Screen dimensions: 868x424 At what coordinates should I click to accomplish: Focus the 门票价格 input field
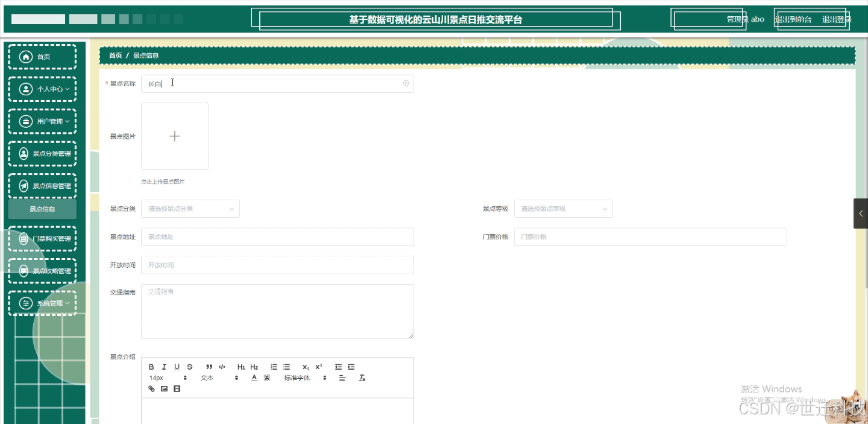click(x=650, y=237)
